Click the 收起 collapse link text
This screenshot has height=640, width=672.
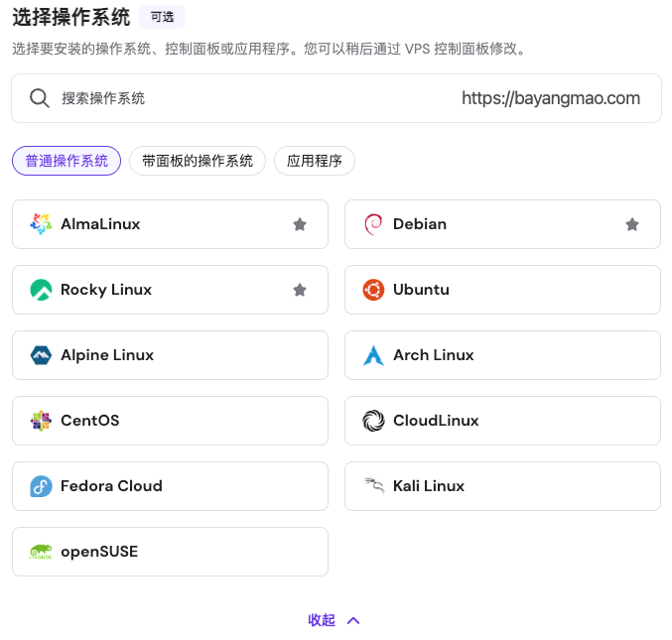(322, 620)
